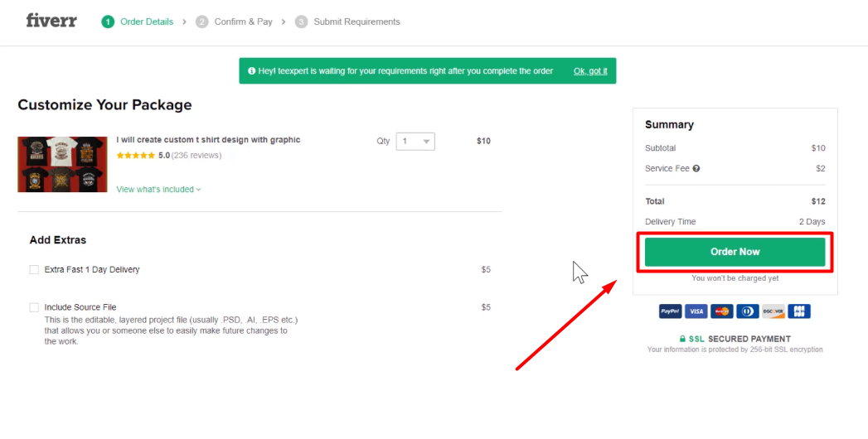The image size is (868, 439).
Task: Click the MasterCard payment icon
Action: 722,311
